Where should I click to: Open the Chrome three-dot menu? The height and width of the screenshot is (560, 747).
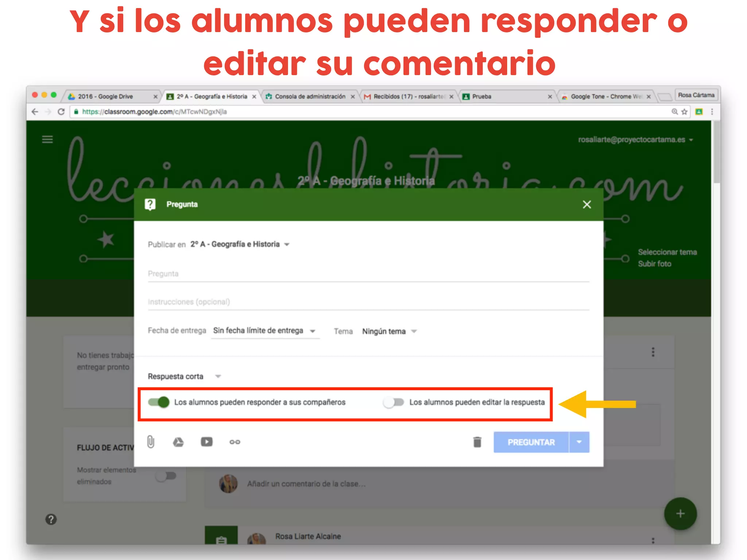[712, 112]
